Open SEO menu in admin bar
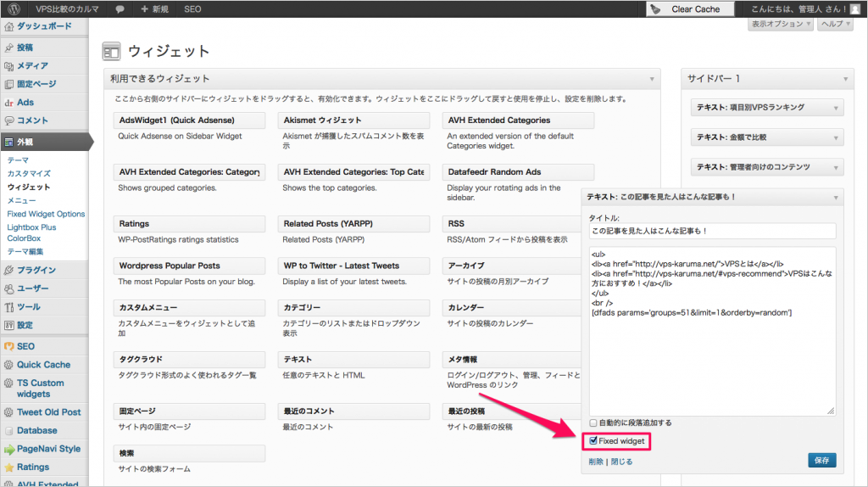Viewport: 868px width, 487px height. pyautogui.click(x=192, y=8)
